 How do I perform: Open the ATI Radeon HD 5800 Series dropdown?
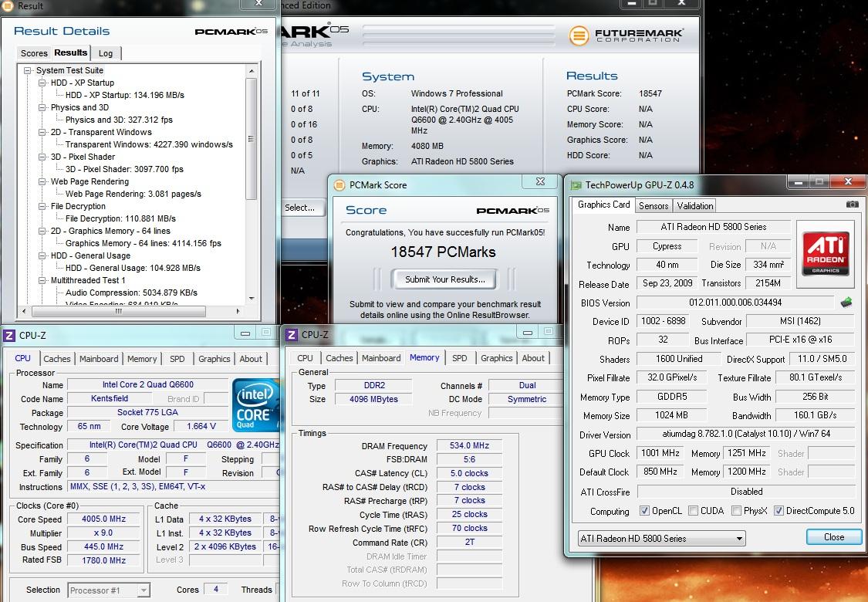click(x=661, y=538)
